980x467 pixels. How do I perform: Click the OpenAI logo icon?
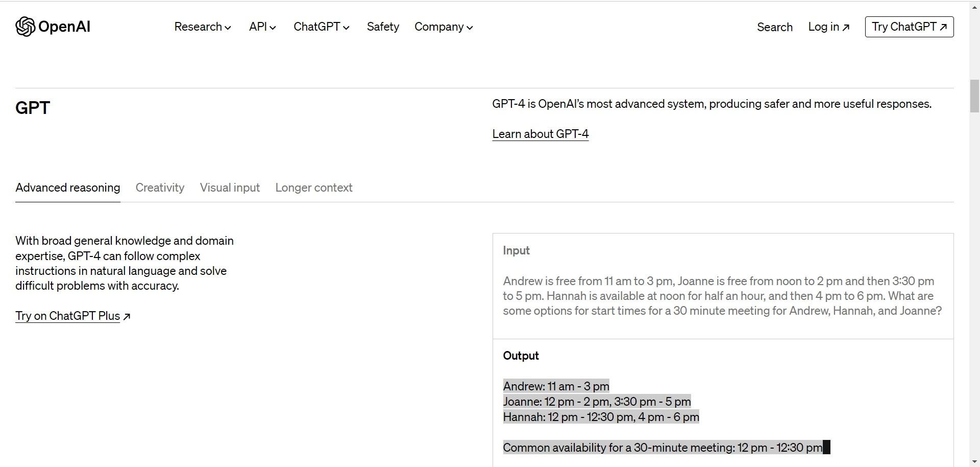point(25,27)
